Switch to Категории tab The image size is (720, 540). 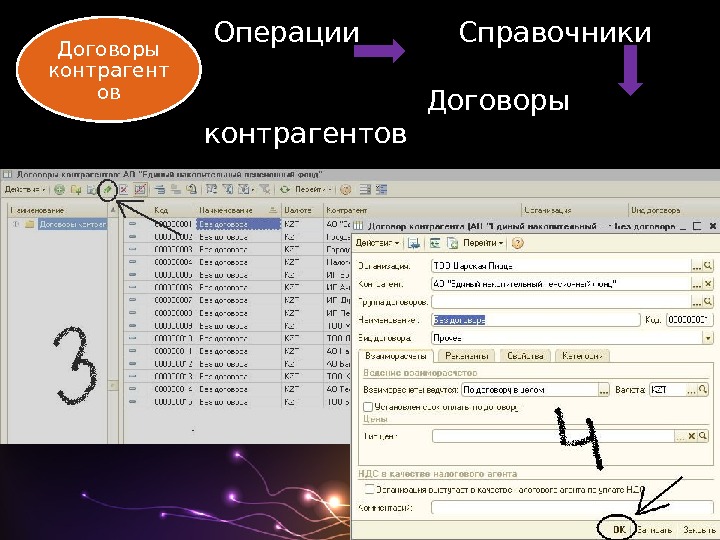tap(583, 356)
